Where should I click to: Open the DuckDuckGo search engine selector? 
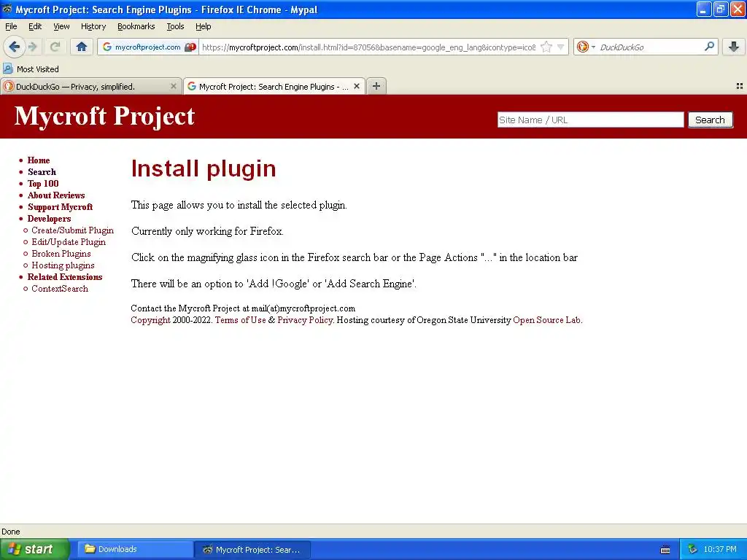(586, 47)
